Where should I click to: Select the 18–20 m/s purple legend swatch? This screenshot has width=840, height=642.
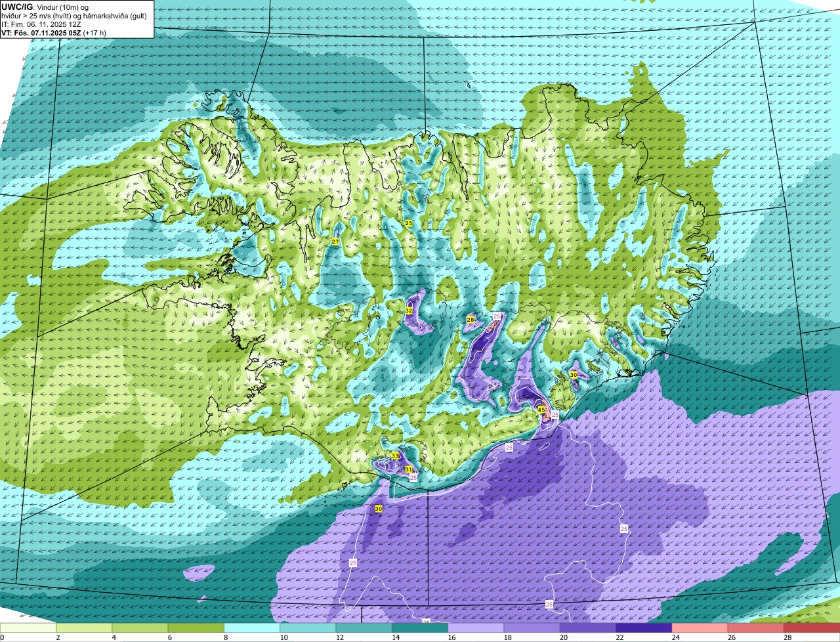532,628
